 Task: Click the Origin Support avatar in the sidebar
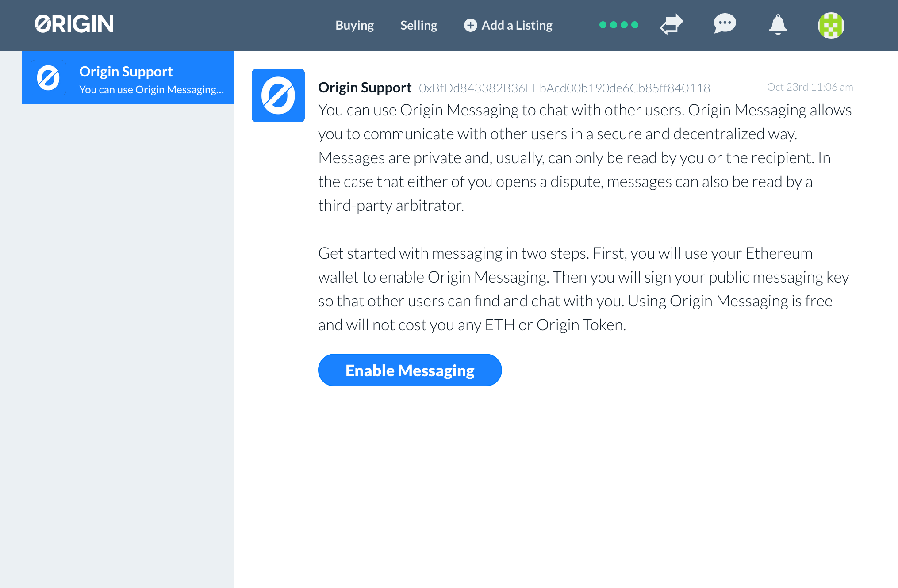pos(49,78)
